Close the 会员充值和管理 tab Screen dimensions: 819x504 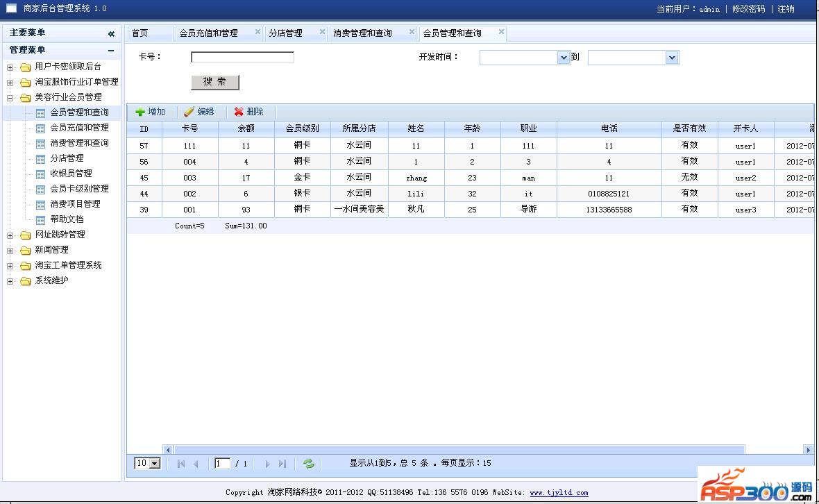click(x=257, y=32)
